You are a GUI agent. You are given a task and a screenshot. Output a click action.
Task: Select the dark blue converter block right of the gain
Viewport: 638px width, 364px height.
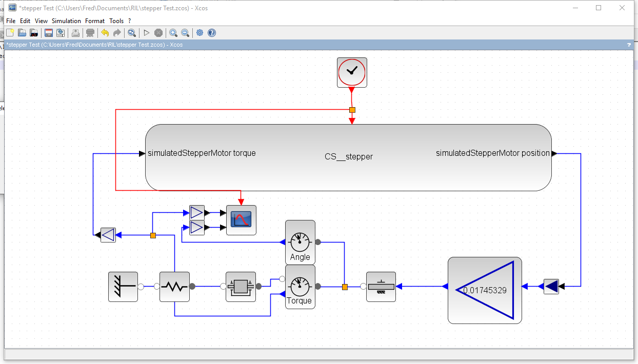(x=551, y=287)
